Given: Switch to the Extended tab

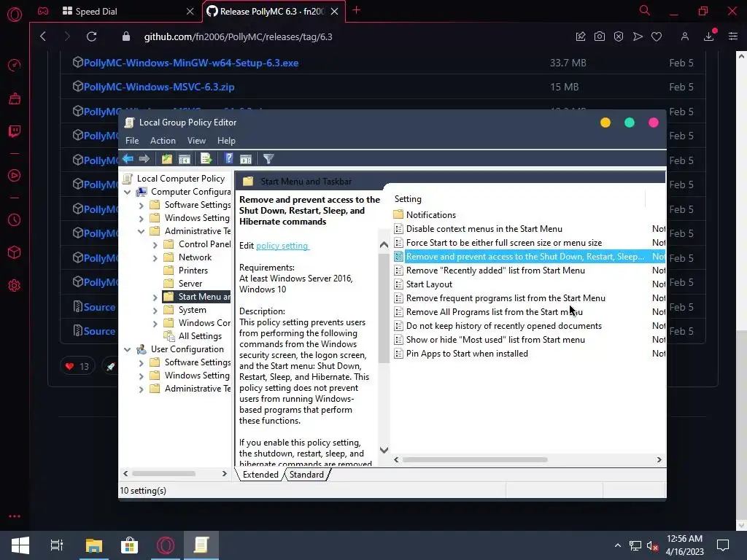Looking at the screenshot, I should click(260, 474).
